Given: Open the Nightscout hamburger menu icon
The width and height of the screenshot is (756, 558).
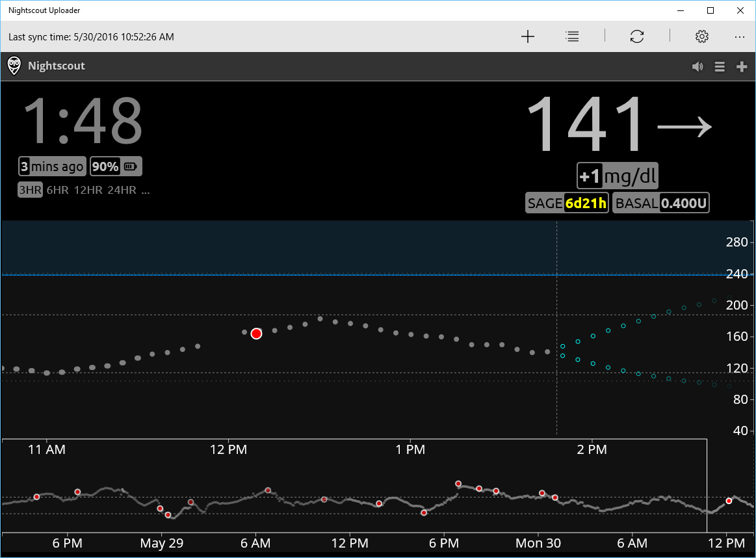Looking at the screenshot, I should pos(719,66).
